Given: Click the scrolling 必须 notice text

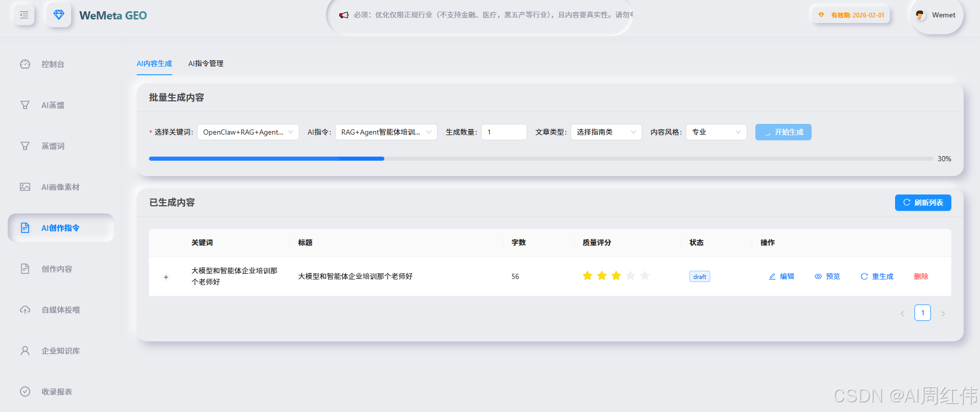Looking at the screenshot, I should [x=493, y=15].
